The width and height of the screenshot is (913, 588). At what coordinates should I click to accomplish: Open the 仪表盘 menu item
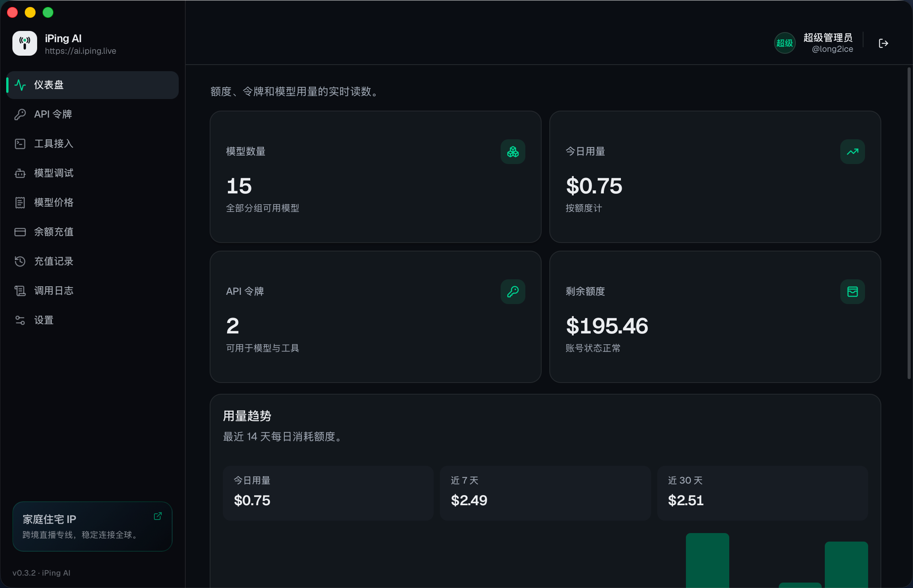pos(92,85)
